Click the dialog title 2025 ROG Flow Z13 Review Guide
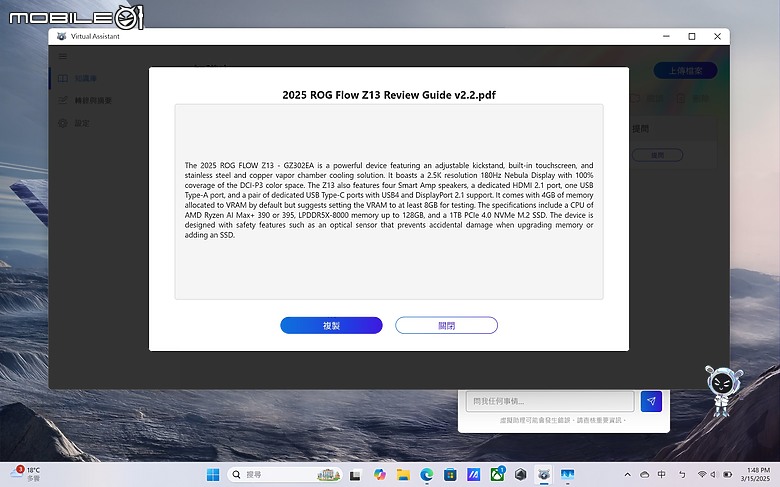 click(x=389, y=95)
